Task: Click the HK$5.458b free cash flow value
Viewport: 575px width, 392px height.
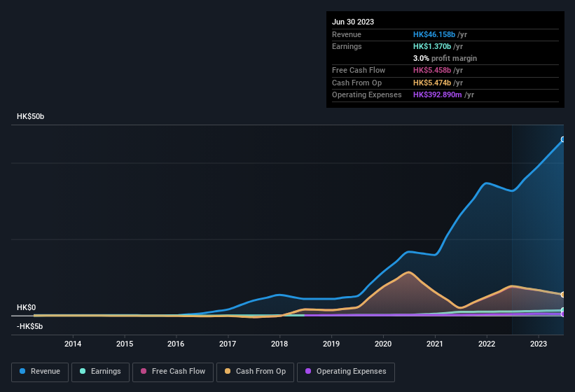Action: 432,70
